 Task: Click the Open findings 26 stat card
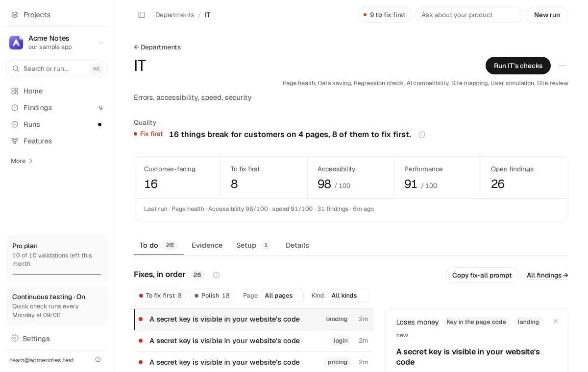coord(524,177)
